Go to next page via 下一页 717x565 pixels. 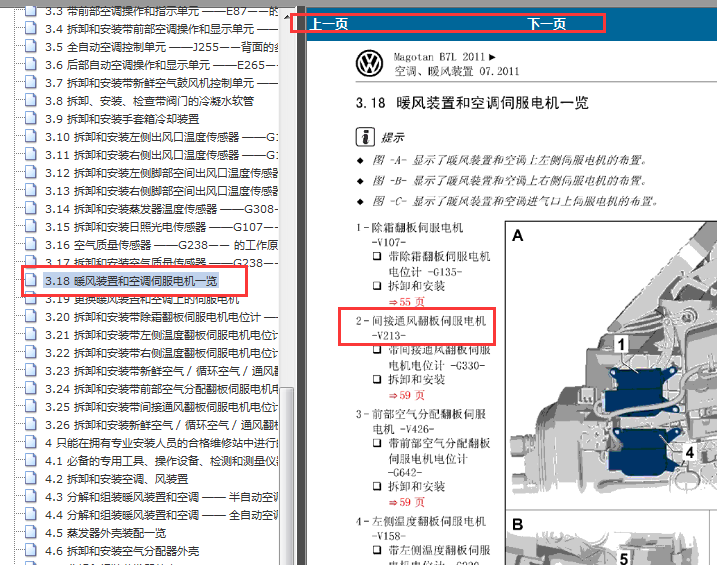pyautogui.click(x=547, y=24)
